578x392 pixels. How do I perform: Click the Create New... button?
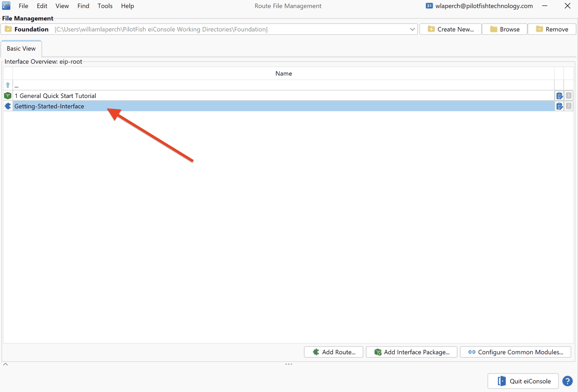(x=451, y=29)
